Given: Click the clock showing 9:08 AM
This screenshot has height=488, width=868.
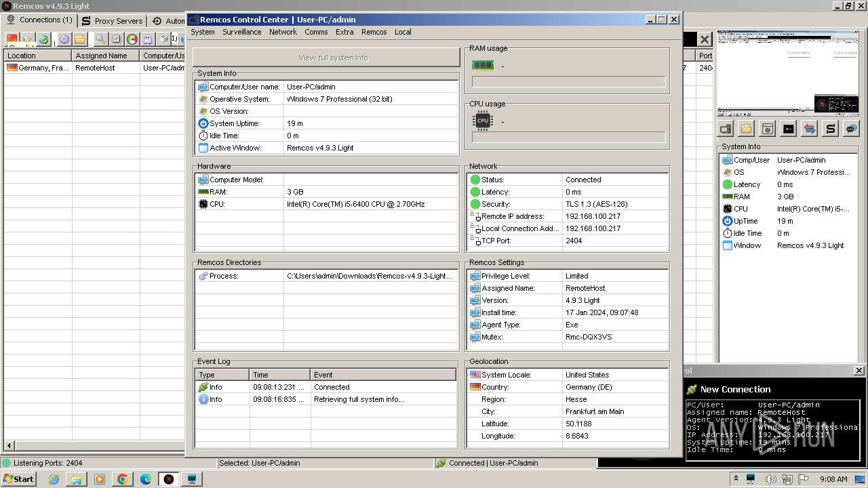Looking at the screenshot, I should 833,479.
